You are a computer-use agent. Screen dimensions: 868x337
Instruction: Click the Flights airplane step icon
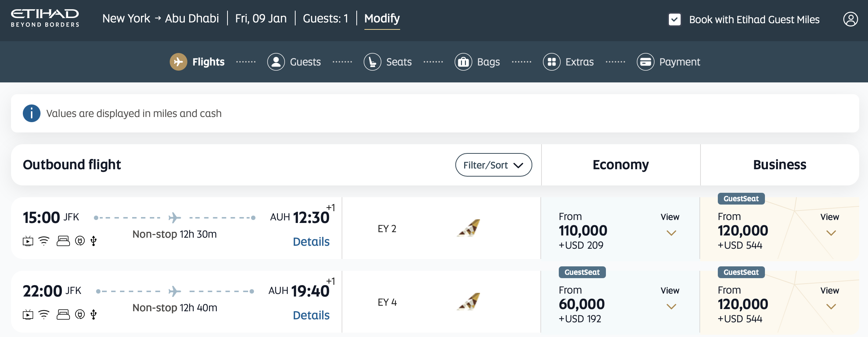point(178,62)
